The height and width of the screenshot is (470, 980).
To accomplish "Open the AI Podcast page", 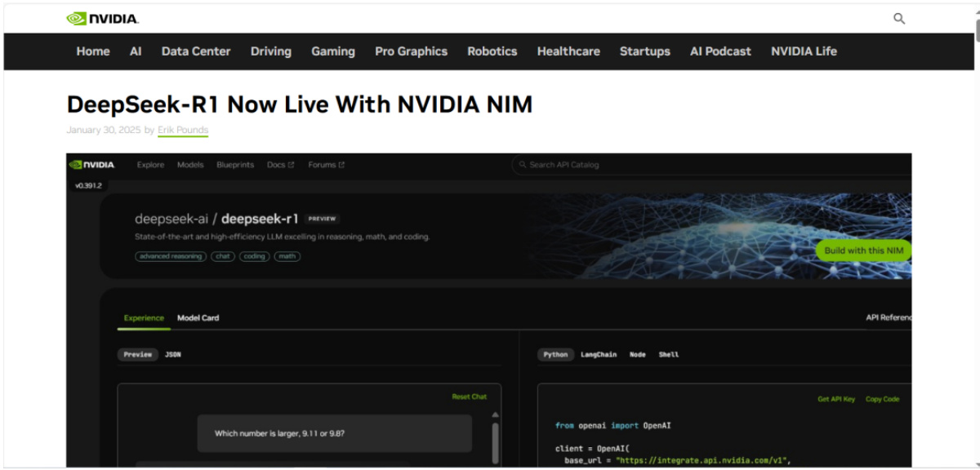I will (720, 51).
